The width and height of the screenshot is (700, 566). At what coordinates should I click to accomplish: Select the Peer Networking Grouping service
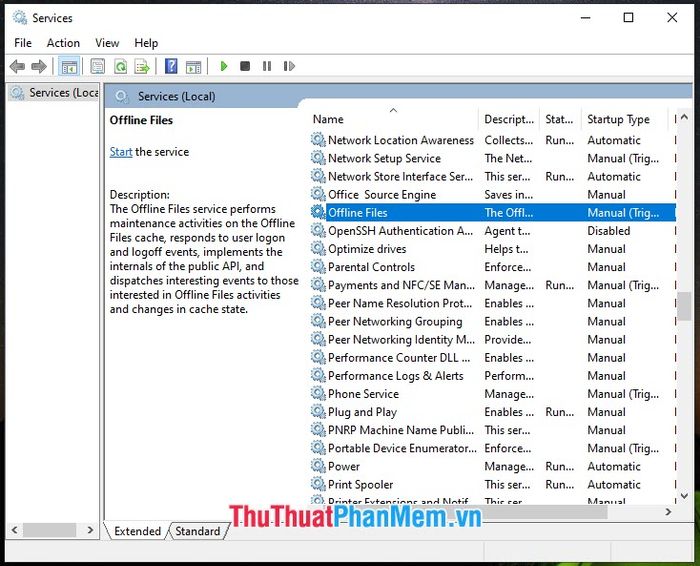493,321
